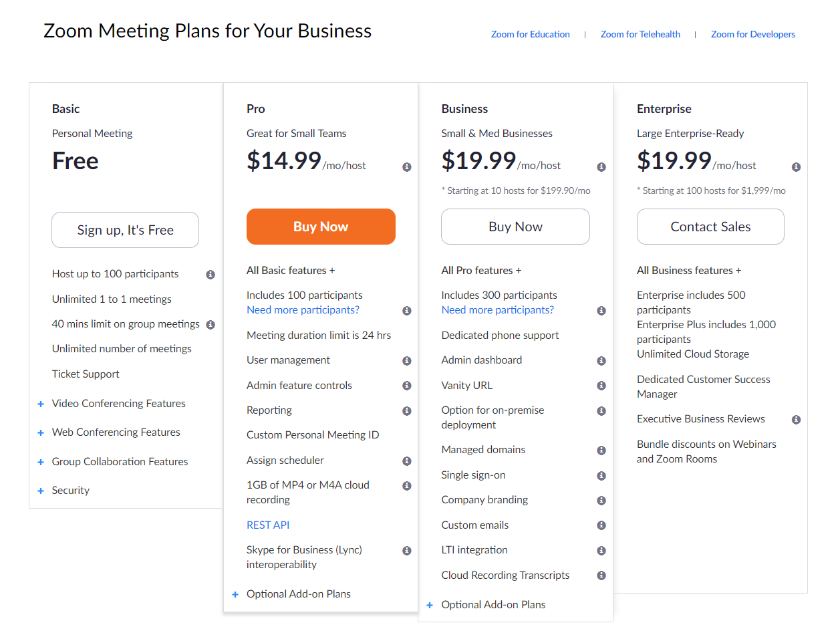Click info icon beside Host up to 100 participants
The width and height of the screenshot is (840, 639).
click(211, 275)
